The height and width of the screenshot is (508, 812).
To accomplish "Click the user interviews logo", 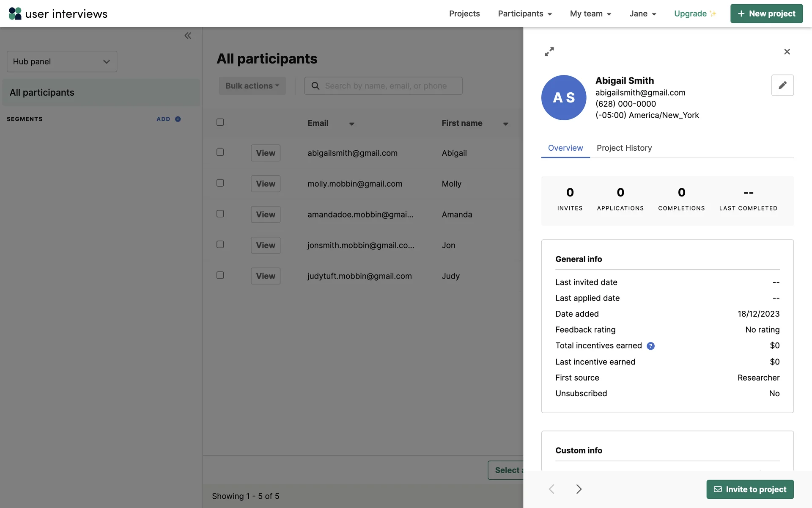I will coord(58,14).
